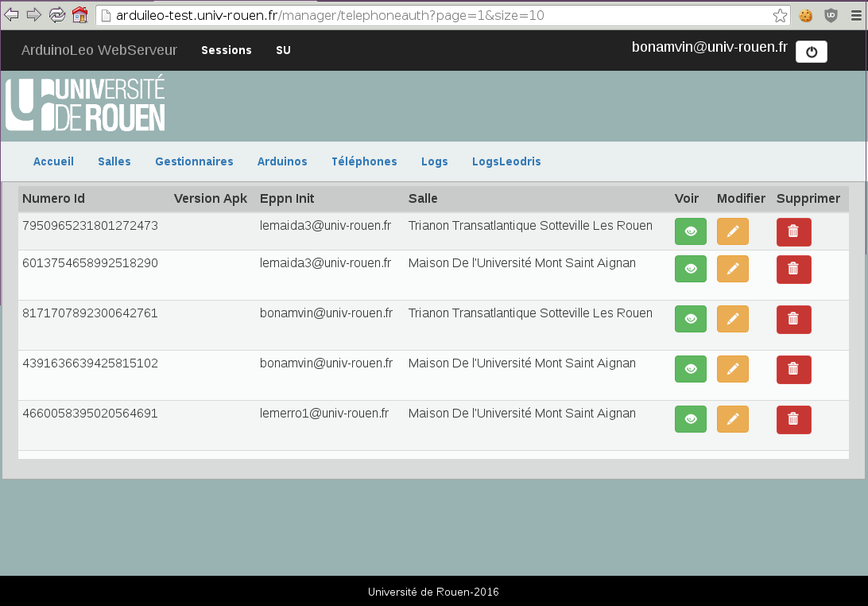The height and width of the screenshot is (606, 868).
Task: Click the Université de Rouen logo
Action: (x=85, y=103)
